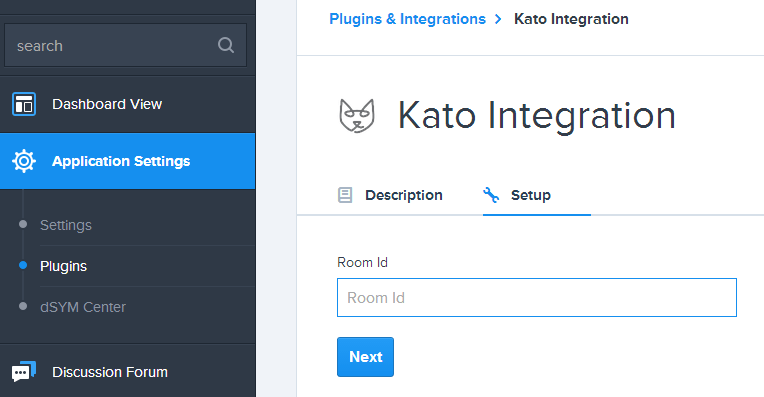Click the Next button
Viewport: 764px width, 397px height.
click(x=365, y=357)
